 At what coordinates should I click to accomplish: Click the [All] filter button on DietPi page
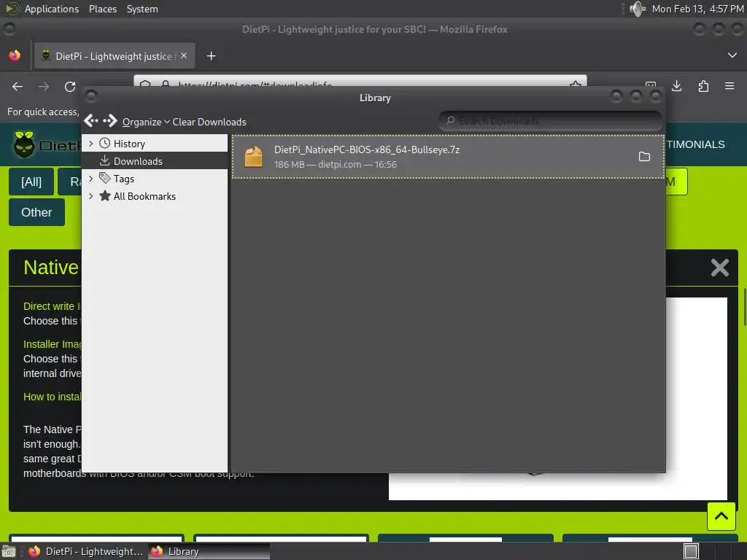coord(31,182)
